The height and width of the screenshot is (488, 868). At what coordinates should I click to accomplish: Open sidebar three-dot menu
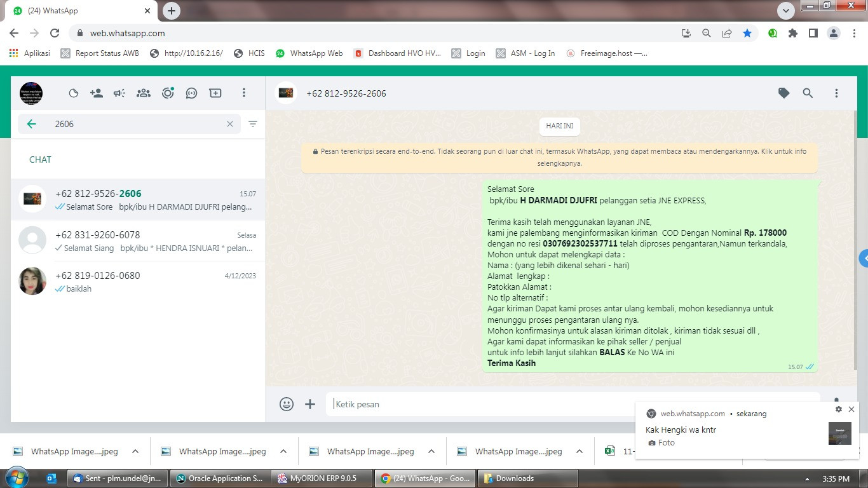click(x=243, y=93)
